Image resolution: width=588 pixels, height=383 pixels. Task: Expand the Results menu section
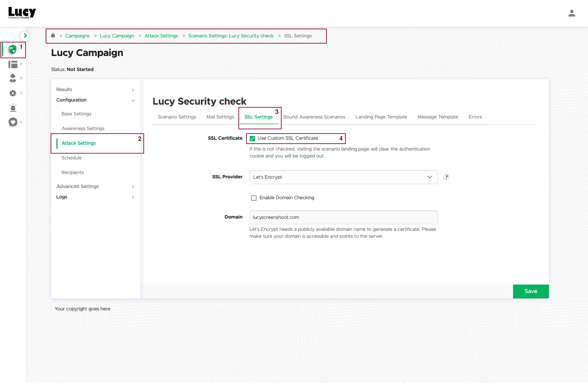(95, 90)
